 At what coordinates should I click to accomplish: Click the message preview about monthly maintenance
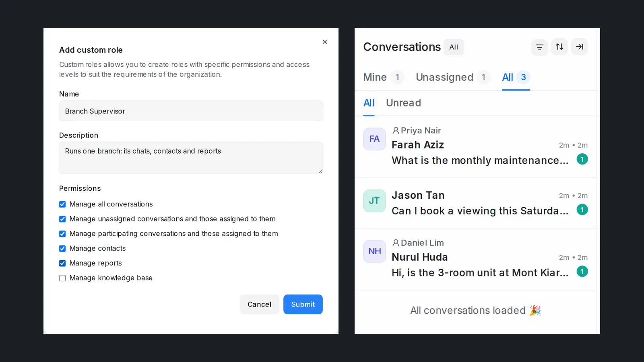click(480, 160)
